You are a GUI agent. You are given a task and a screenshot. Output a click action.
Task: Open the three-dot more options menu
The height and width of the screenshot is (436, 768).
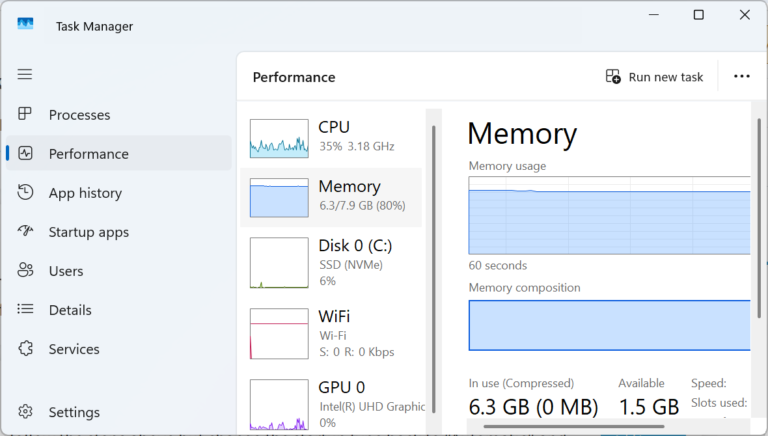coord(742,76)
